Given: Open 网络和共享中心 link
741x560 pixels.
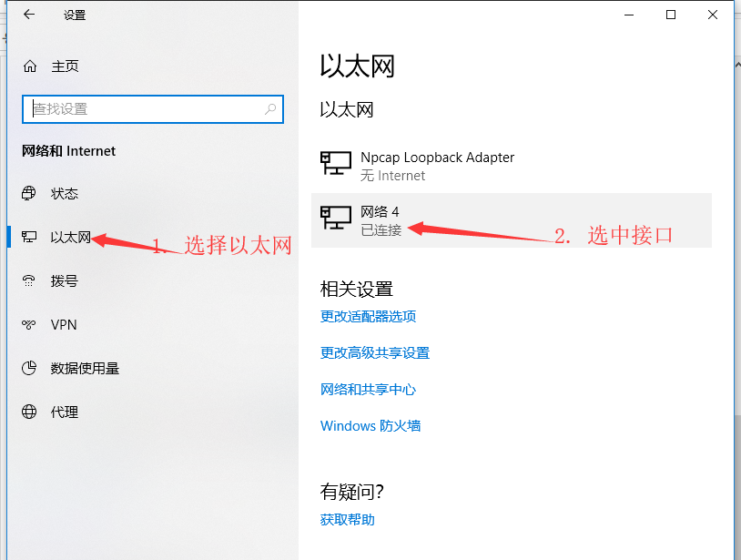Looking at the screenshot, I should 368,390.
